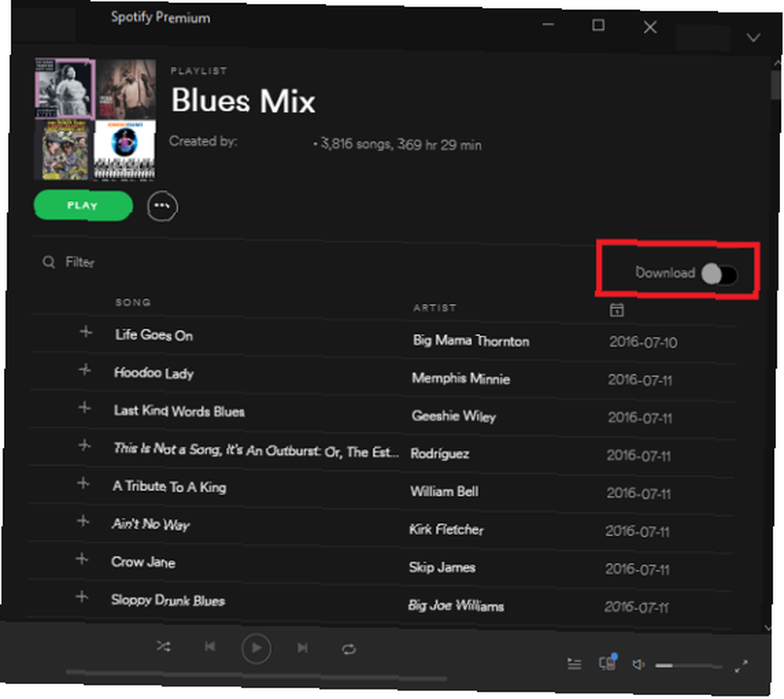
Task: Select the song Last Kind Words Blues
Action: pyautogui.click(x=180, y=411)
